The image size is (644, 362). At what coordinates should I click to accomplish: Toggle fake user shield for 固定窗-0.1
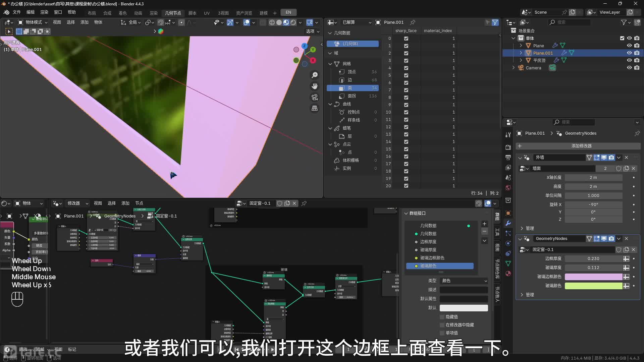click(x=279, y=203)
